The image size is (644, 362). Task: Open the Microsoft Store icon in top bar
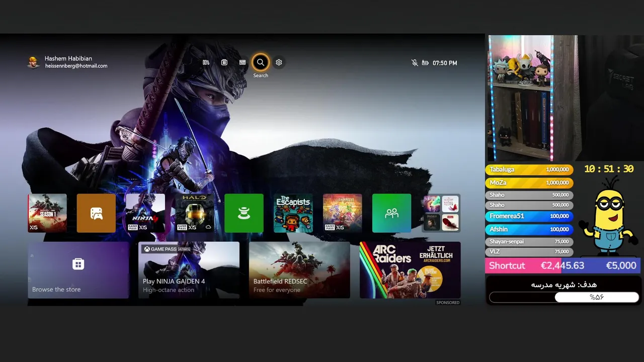[x=224, y=62]
